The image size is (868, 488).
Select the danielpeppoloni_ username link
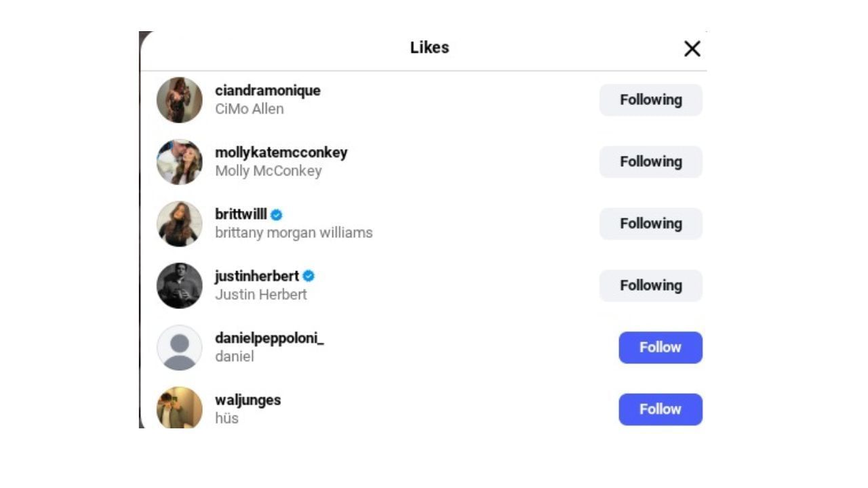pos(269,338)
